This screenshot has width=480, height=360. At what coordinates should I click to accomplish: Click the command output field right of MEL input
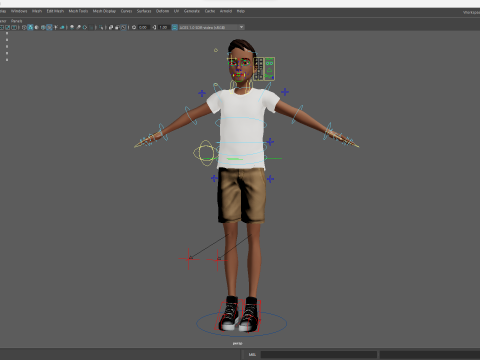(430, 354)
